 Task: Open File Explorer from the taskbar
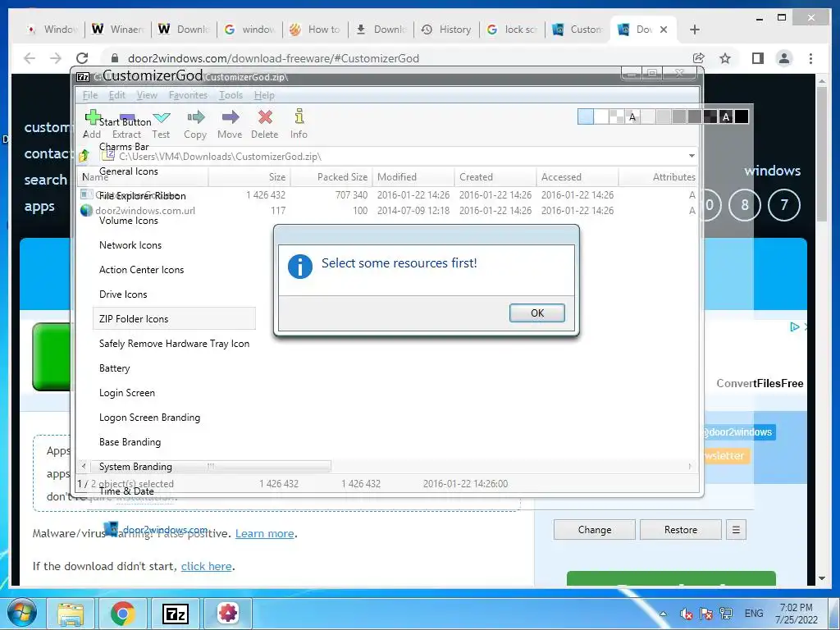(71, 614)
